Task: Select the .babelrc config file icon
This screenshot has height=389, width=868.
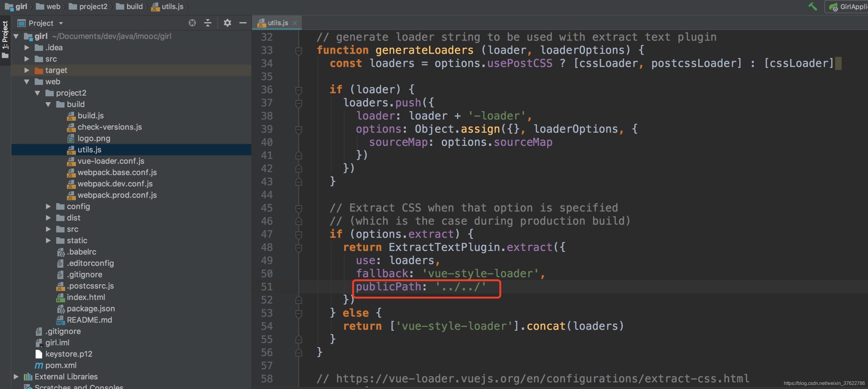Action: pos(60,252)
